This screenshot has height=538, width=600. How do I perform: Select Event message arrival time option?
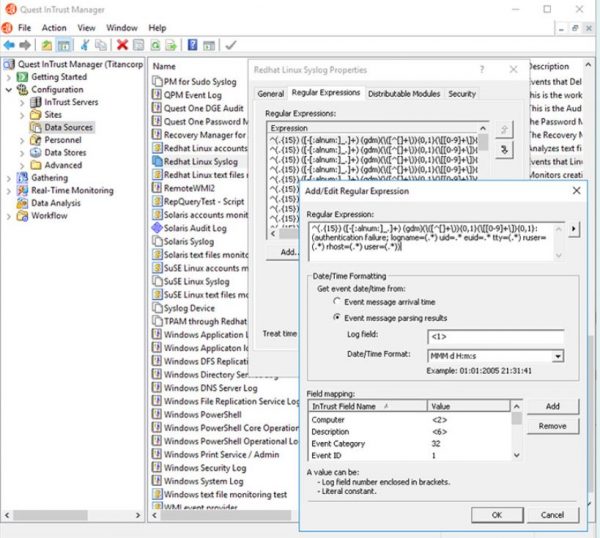[337, 301]
